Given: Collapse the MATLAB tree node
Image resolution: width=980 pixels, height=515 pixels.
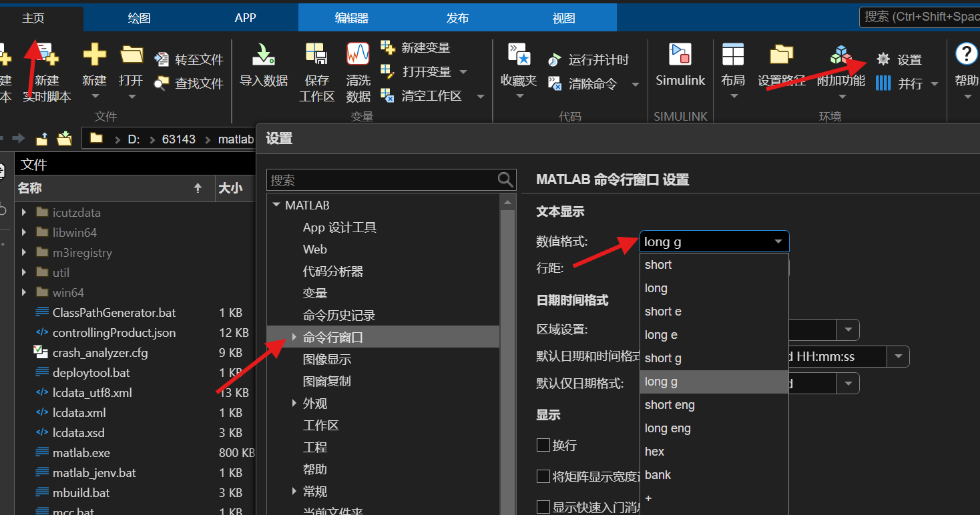Looking at the screenshot, I should (x=276, y=205).
